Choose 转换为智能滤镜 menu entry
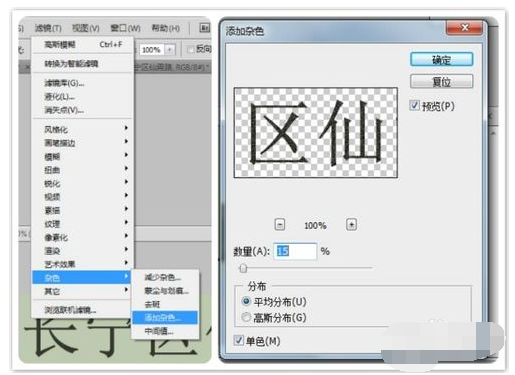 click(x=83, y=63)
